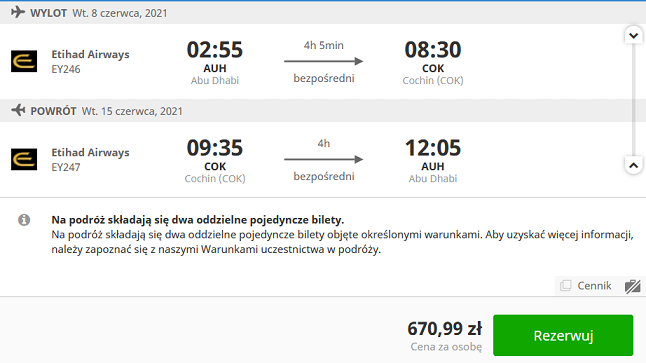Click the flight number EY247

tap(66, 167)
